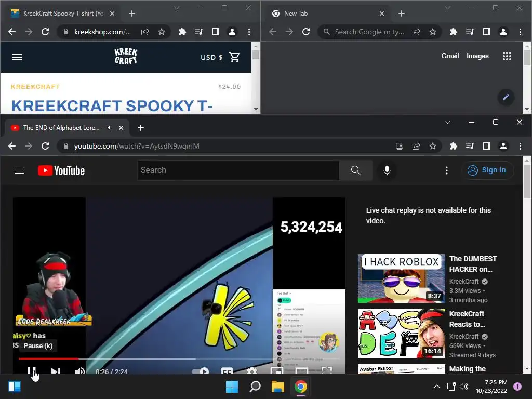Open extensions in the kreekshop window
The image size is (532, 399).
tap(182, 32)
